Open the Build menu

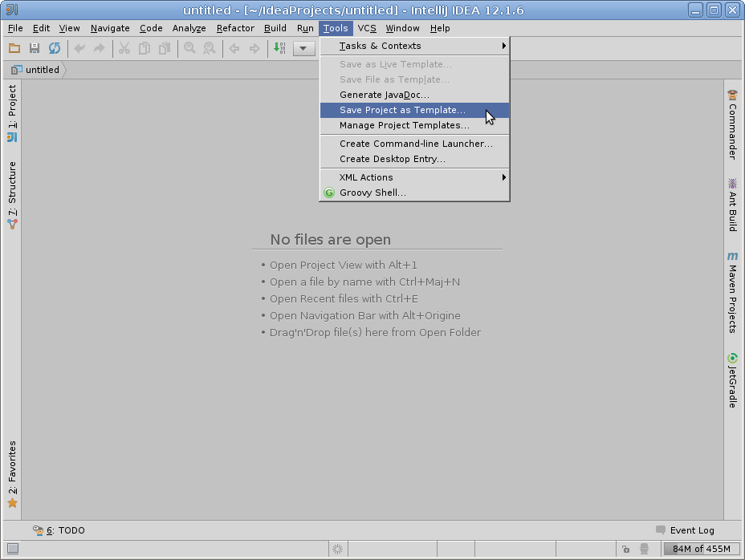(275, 28)
